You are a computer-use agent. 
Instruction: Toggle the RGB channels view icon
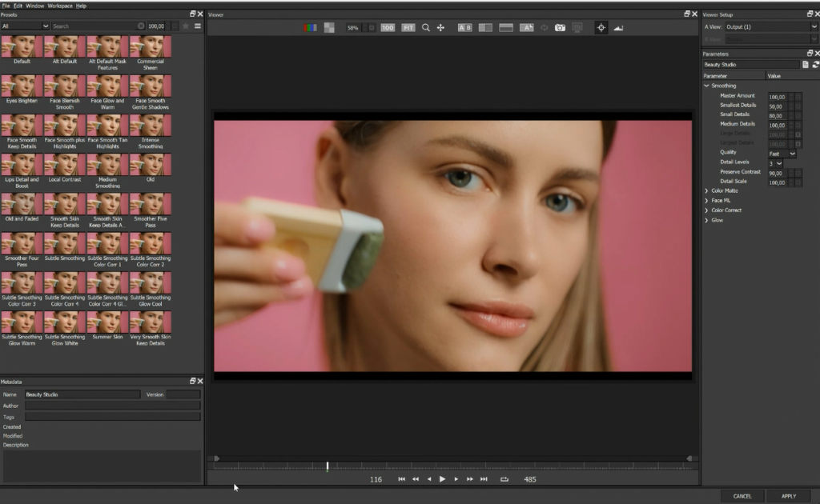(310, 27)
